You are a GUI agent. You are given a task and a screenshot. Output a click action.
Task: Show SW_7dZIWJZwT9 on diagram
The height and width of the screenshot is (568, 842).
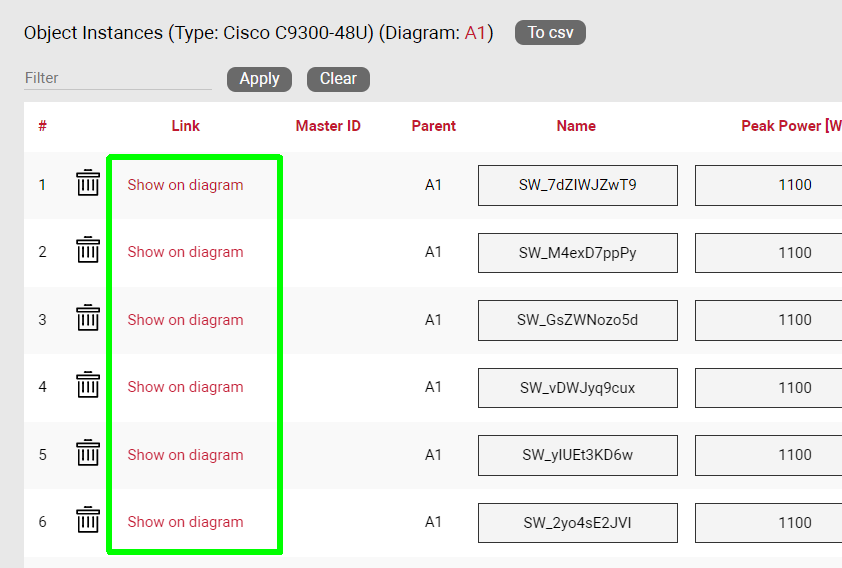(x=185, y=185)
